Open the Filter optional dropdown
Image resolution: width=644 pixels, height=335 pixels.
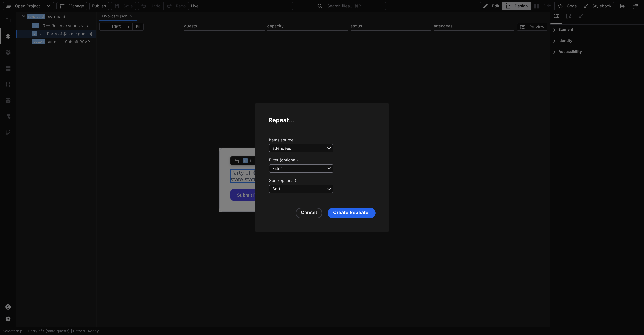301,169
